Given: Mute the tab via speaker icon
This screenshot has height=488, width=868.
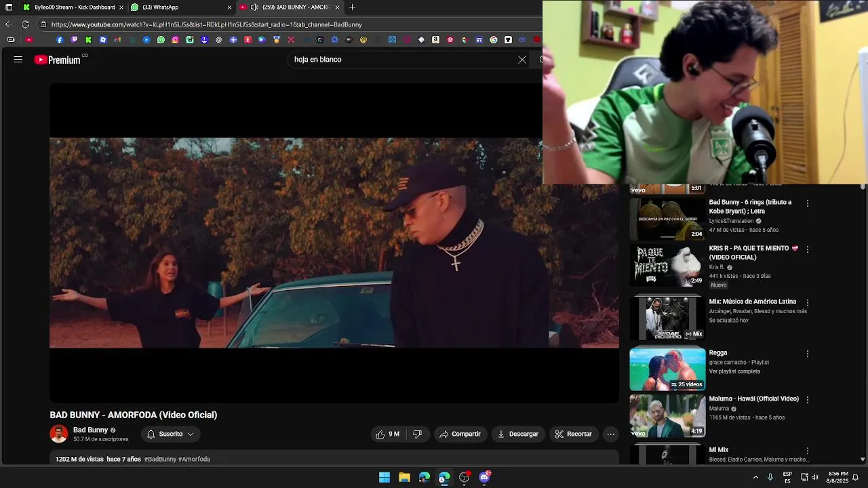Looking at the screenshot, I should point(254,7).
